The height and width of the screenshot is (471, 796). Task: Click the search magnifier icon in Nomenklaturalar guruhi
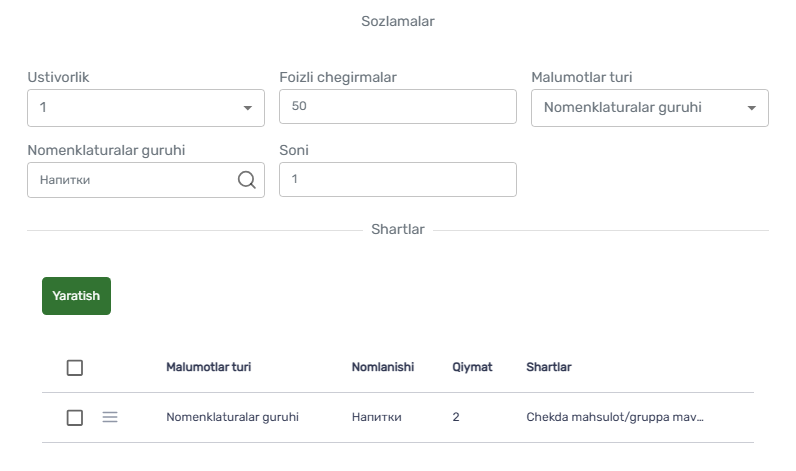[x=247, y=180]
